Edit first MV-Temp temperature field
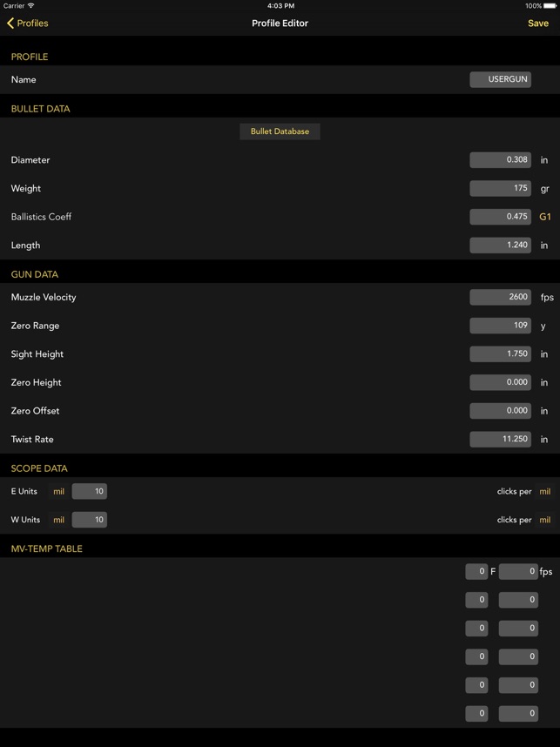560x747 pixels. [476, 571]
